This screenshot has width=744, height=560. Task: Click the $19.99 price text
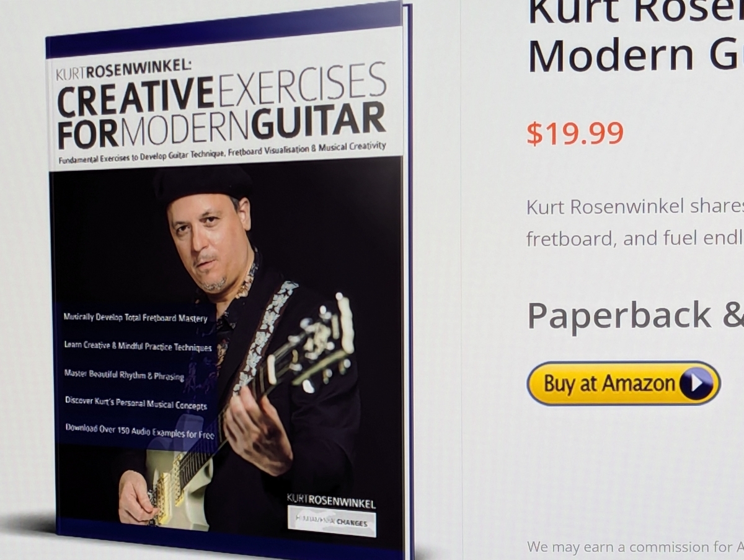pos(575,133)
